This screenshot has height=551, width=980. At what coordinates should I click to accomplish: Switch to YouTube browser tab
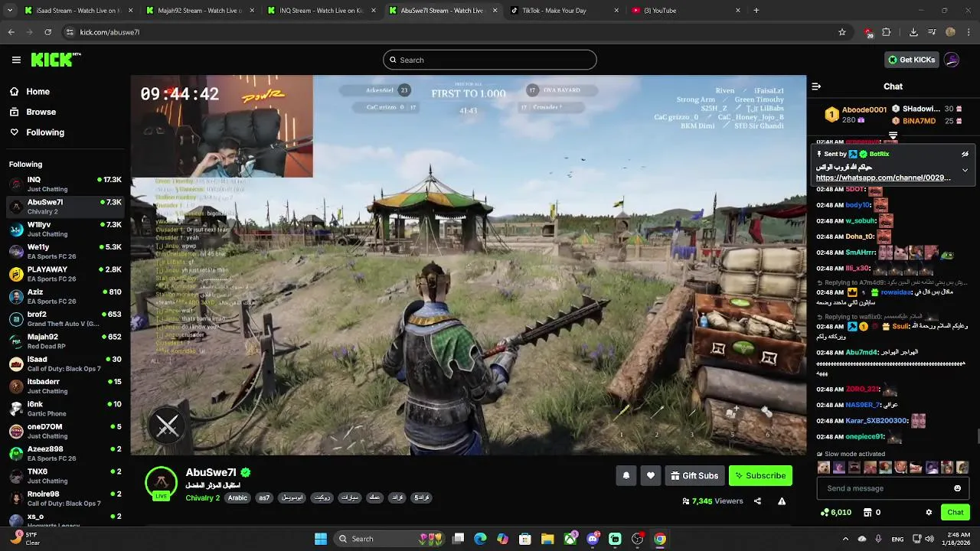[684, 11]
